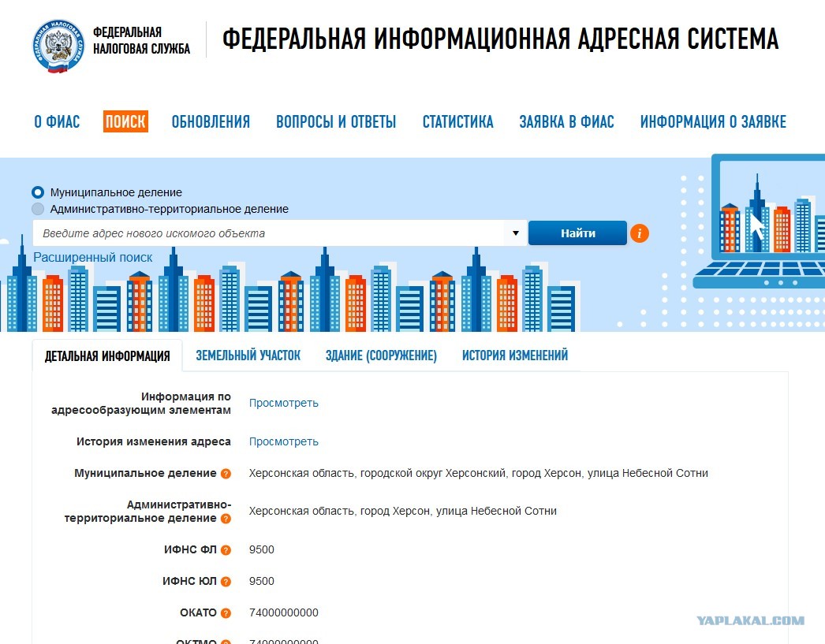Open the О ФИАС menu item
825x644 pixels.
[57, 121]
